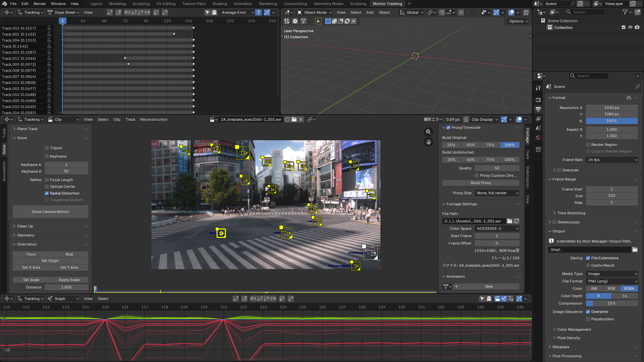
Task: Expand the Clean Up panel
Action: (25, 226)
